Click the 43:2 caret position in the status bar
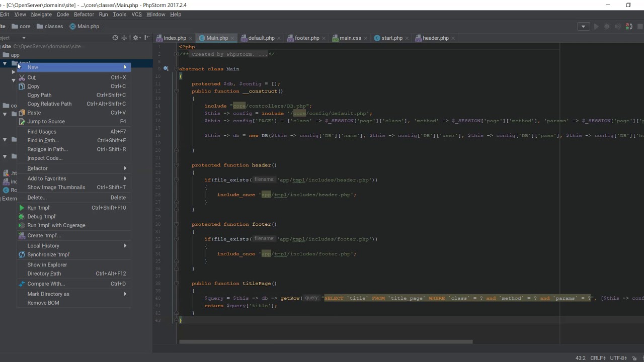The image size is (644, 362). 580,358
